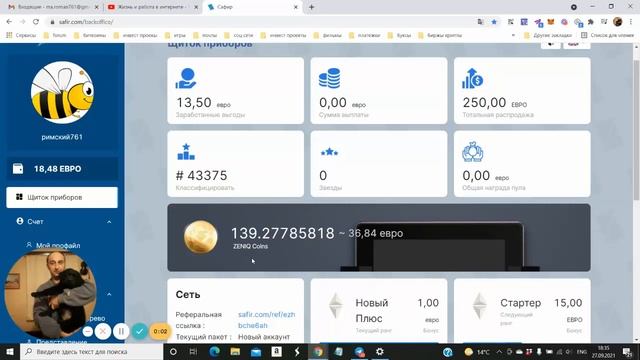Reload the current page
The height and width of the screenshot is (360, 640).
pos(36,22)
